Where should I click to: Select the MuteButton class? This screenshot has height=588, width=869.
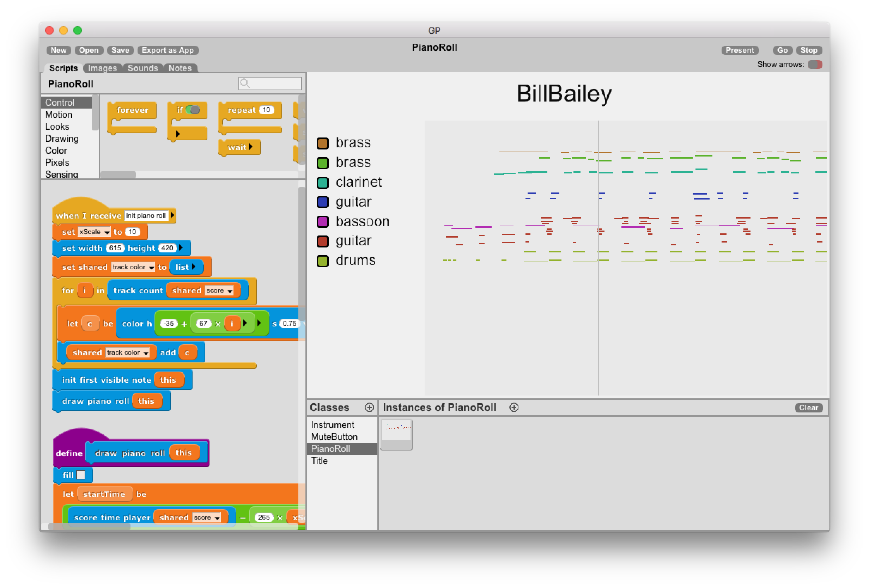pos(342,437)
